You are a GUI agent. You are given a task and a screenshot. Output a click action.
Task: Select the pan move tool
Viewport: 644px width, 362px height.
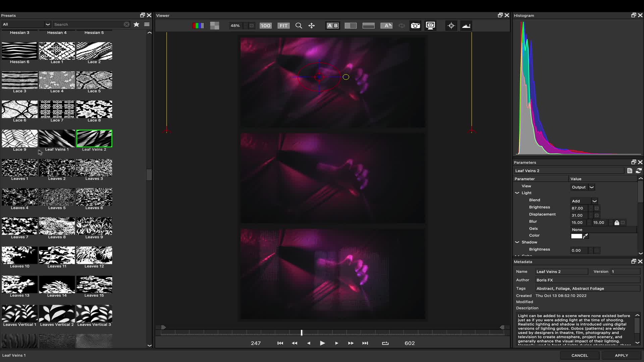[312, 26]
